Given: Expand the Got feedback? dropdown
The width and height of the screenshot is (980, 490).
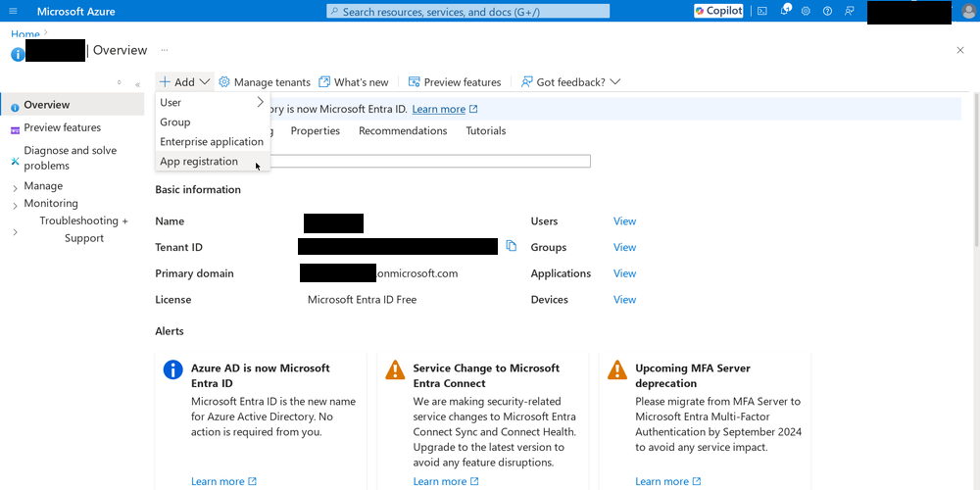Looking at the screenshot, I should 570,82.
